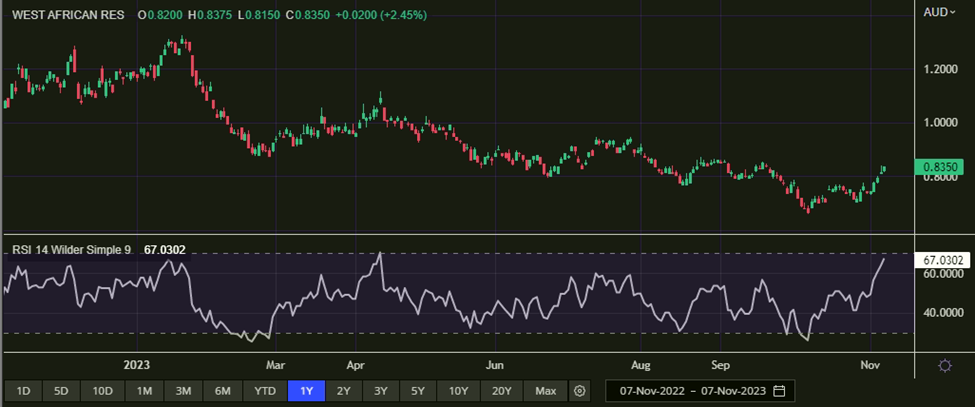This screenshot has height=407, width=975.
Task: Click the WEST AFRICAN RES symbol label
Action: pyautogui.click(x=68, y=14)
